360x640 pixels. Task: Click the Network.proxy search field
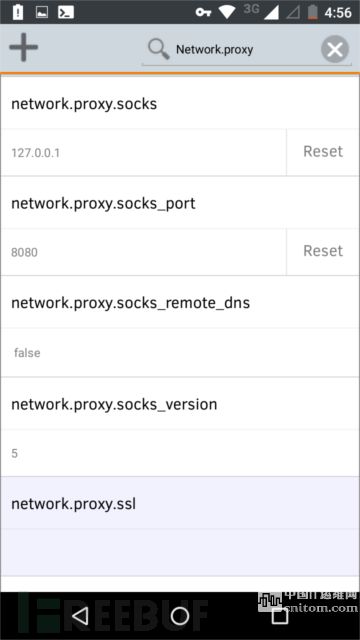[246, 50]
